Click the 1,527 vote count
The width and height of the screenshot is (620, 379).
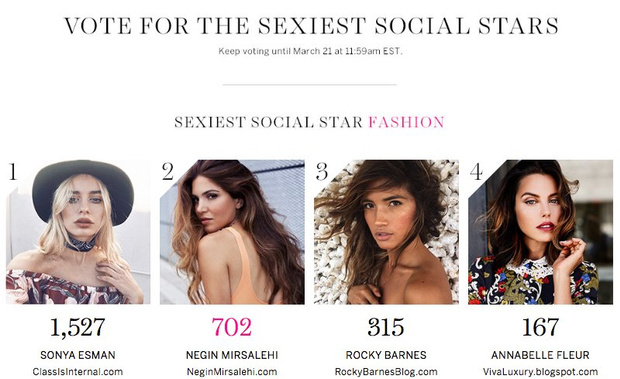point(78,328)
